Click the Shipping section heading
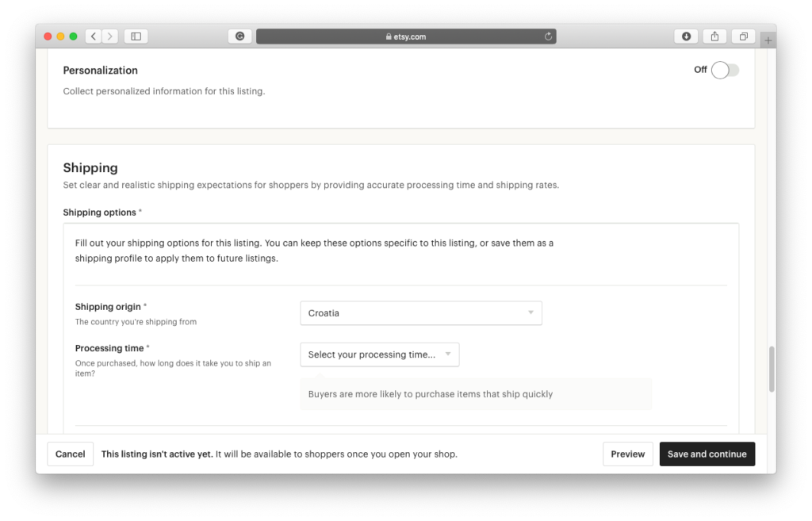812x521 pixels. 90,167
